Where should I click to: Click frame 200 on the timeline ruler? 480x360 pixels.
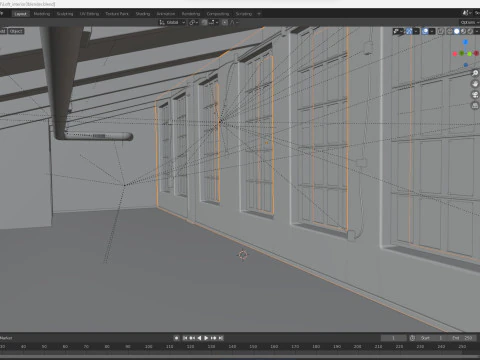pos(357,347)
